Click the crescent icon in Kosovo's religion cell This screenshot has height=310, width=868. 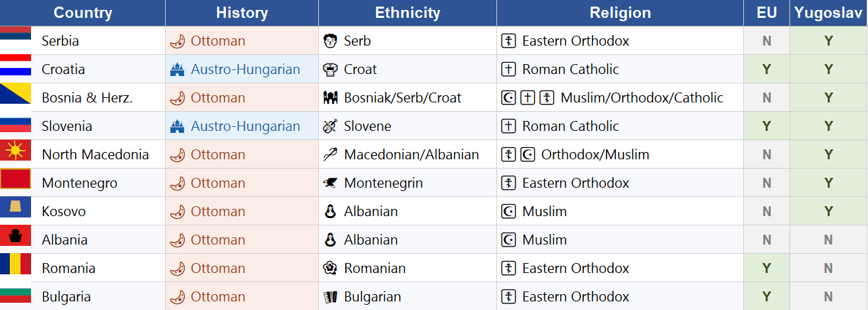point(508,212)
